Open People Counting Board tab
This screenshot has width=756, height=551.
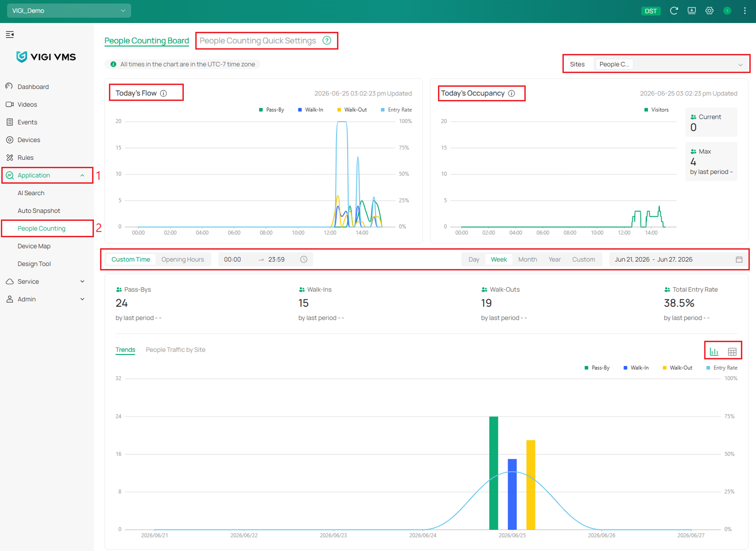147,41
